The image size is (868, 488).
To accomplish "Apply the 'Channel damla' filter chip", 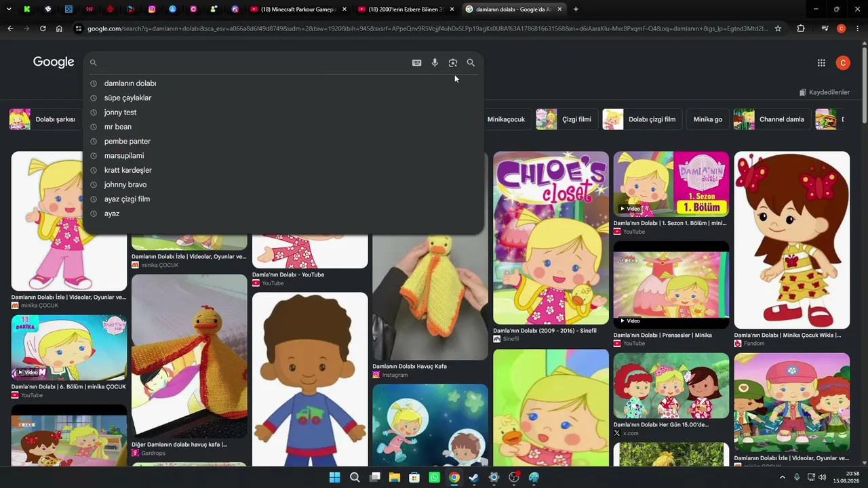I will (x=772, y=119).
